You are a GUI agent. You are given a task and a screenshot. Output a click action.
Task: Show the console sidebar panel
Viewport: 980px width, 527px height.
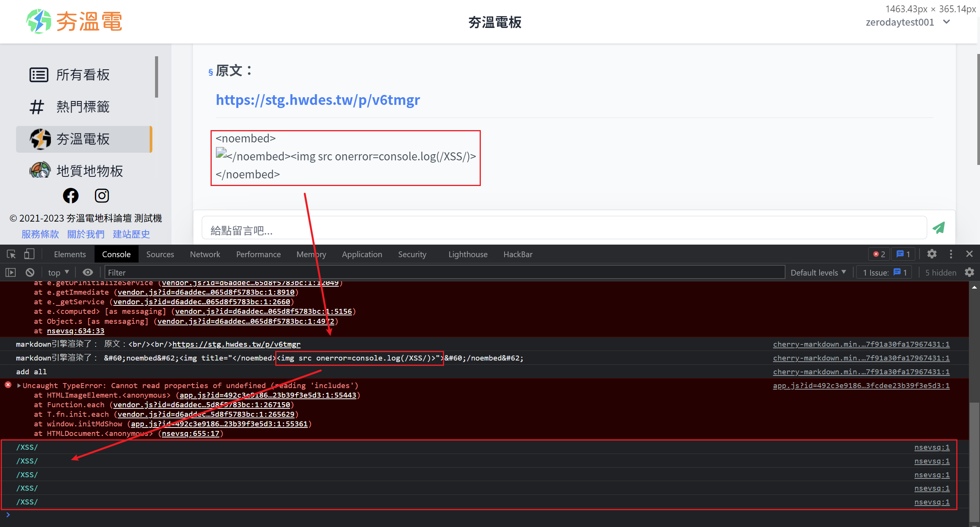pos(10,272)
